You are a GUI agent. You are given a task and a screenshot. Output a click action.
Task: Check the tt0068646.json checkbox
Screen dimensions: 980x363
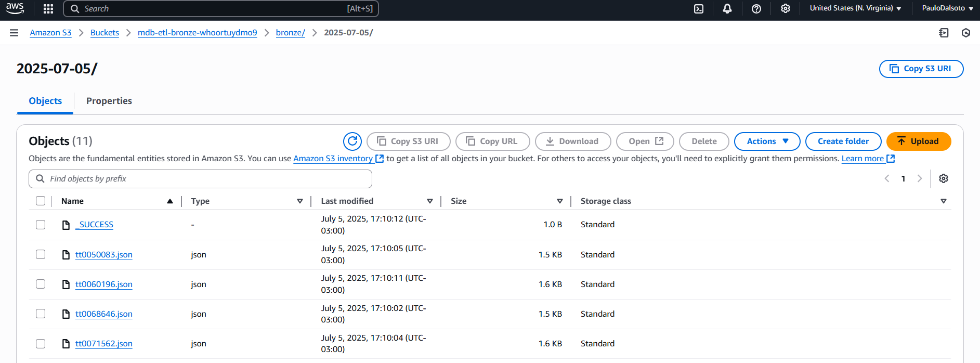pyautogui.click(x=41, y=314)
